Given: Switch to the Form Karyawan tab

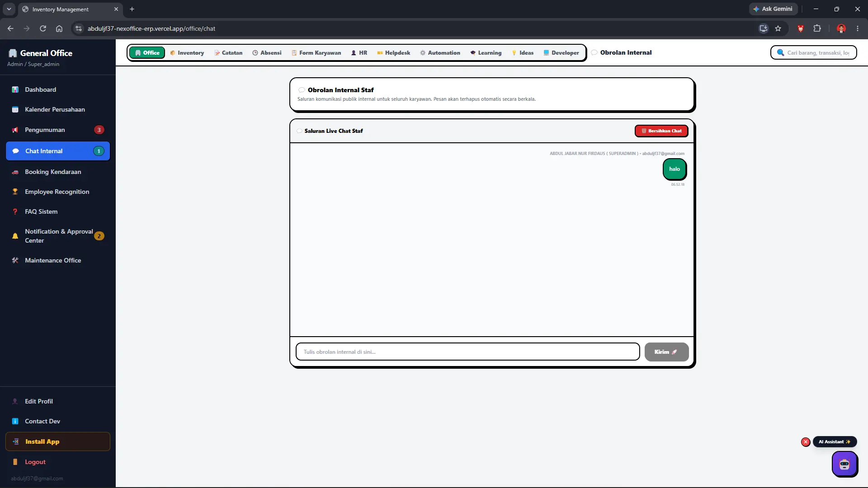Looking at the screenshot, I should pos(316,53).
